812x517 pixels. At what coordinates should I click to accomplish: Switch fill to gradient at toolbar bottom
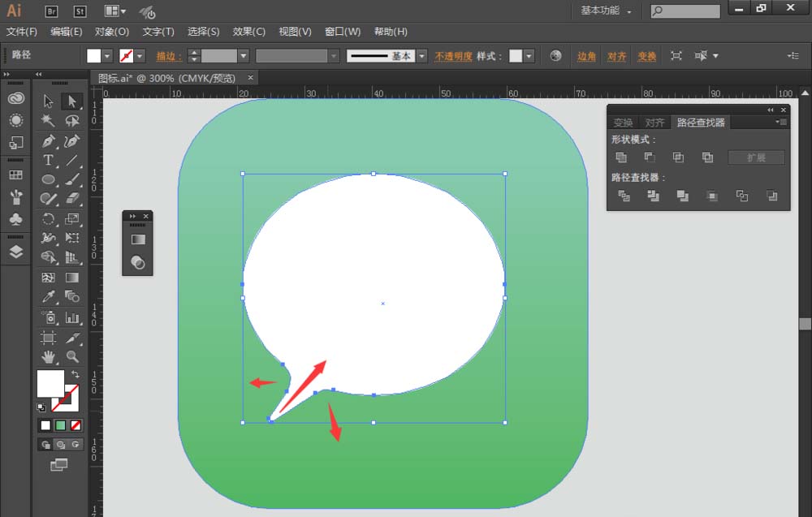61,424
